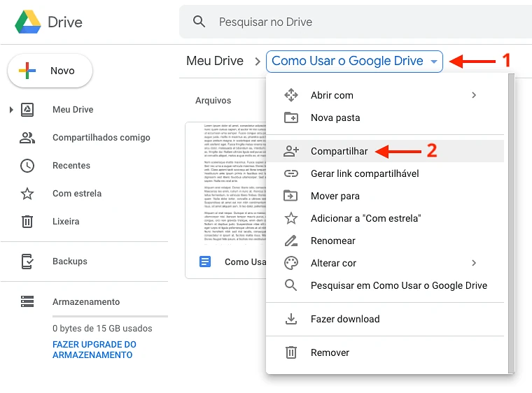Open the Armazenamento section
Screen dimensions: 532x393
(86, 302)
